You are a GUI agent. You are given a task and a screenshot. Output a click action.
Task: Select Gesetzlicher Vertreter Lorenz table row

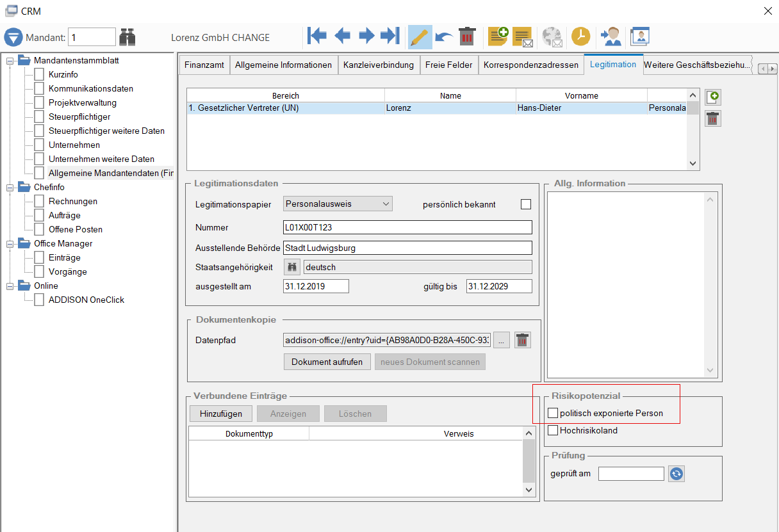coord(436,108)
